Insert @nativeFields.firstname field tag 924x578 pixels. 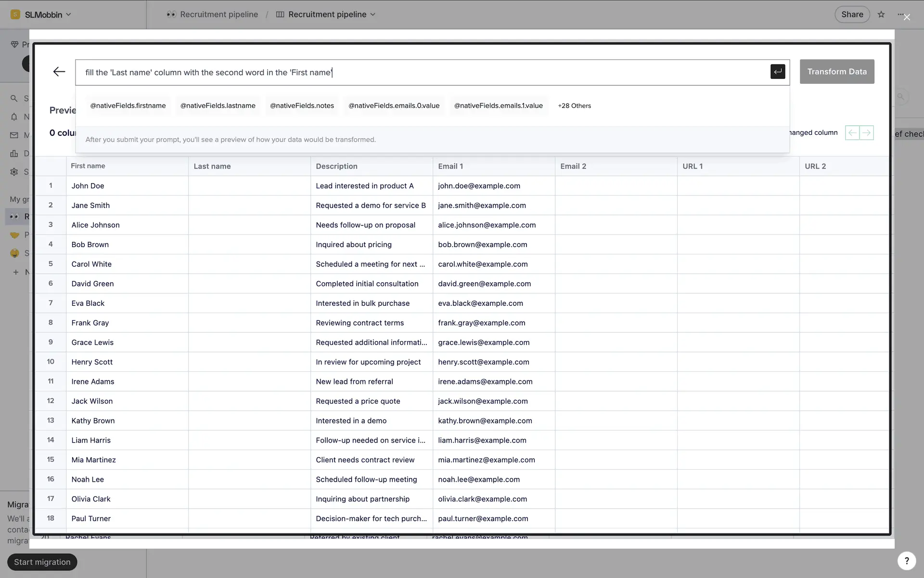coord(128,106)
